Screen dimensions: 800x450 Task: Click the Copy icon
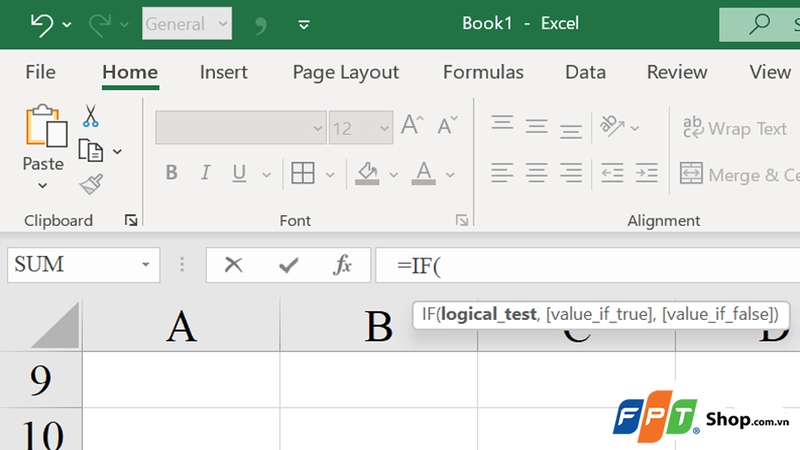[91, 151]
